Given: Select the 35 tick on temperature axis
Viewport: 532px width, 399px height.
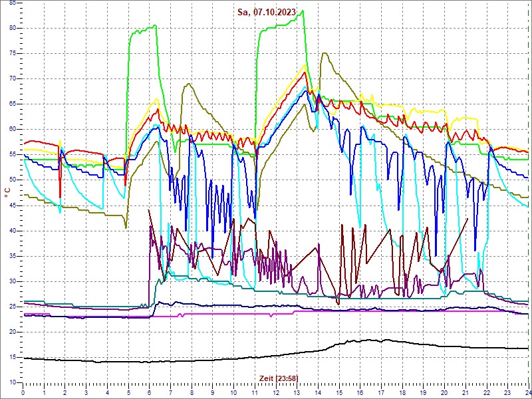Looking at the screenshot, I should (x=13, y=256).
